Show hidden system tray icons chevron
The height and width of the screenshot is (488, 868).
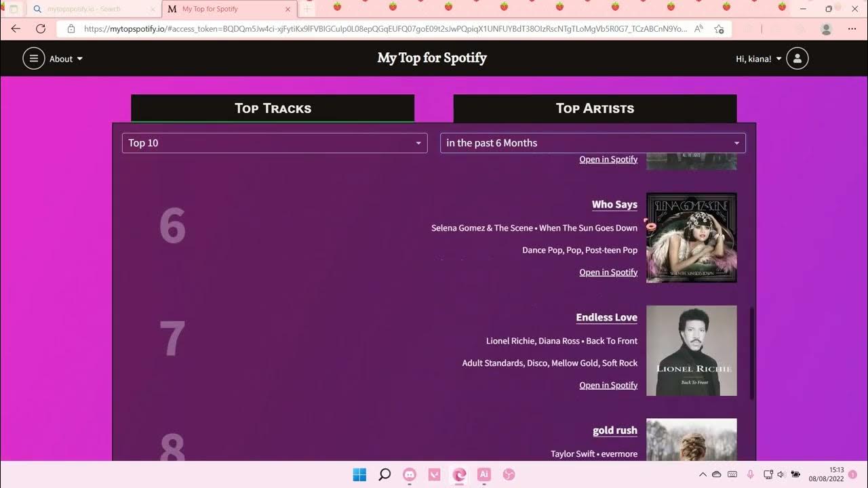click(703, 474)
